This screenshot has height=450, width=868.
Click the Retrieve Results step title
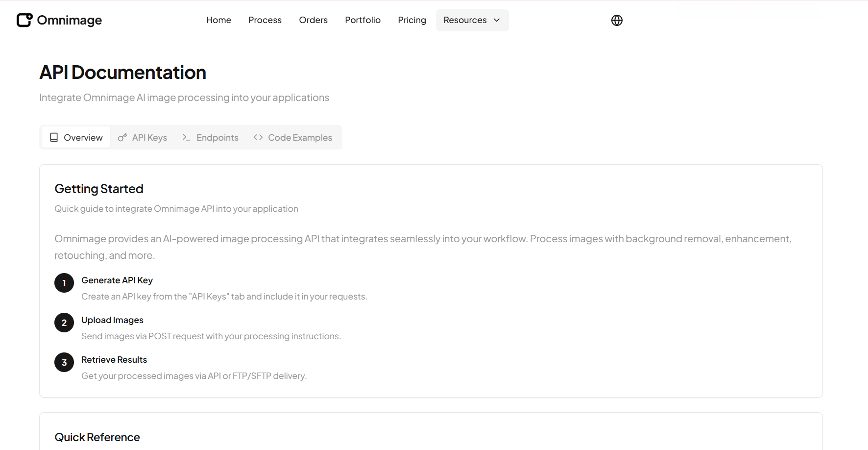pos(114,360)
